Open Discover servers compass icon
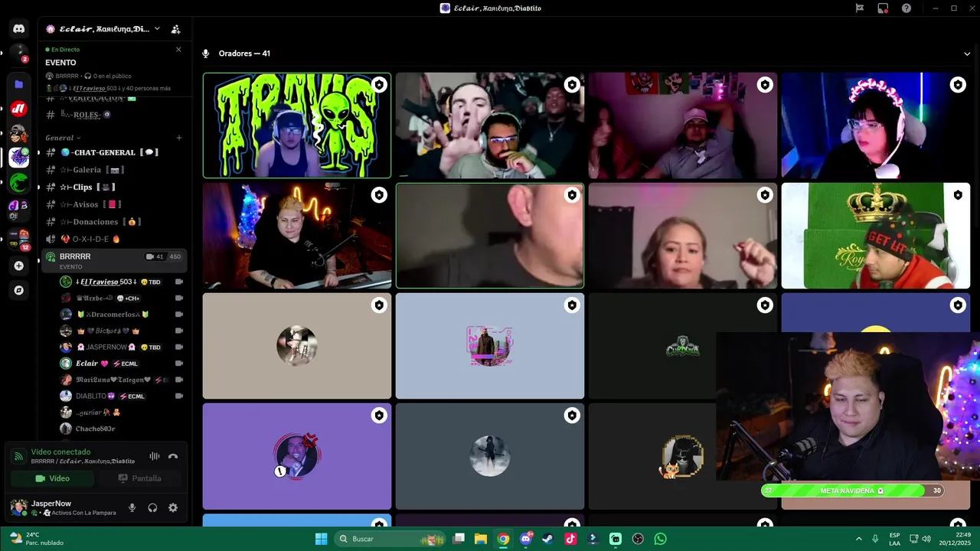 (19, 290)
